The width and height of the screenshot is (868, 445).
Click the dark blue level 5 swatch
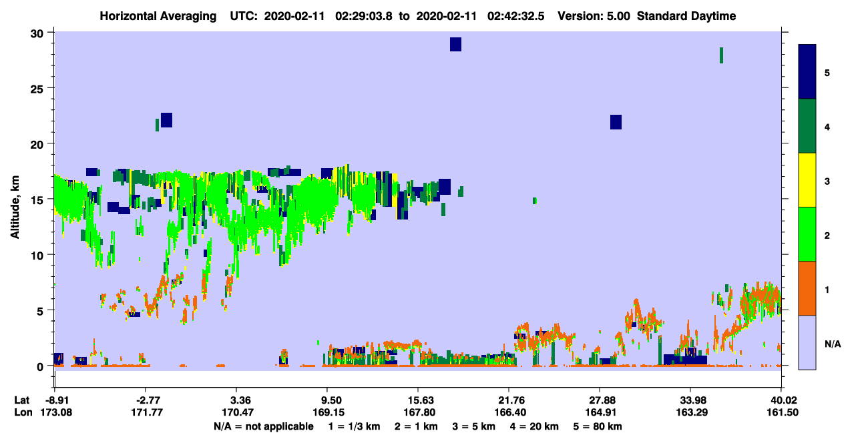pyautogui.click(x=807, y=72)
